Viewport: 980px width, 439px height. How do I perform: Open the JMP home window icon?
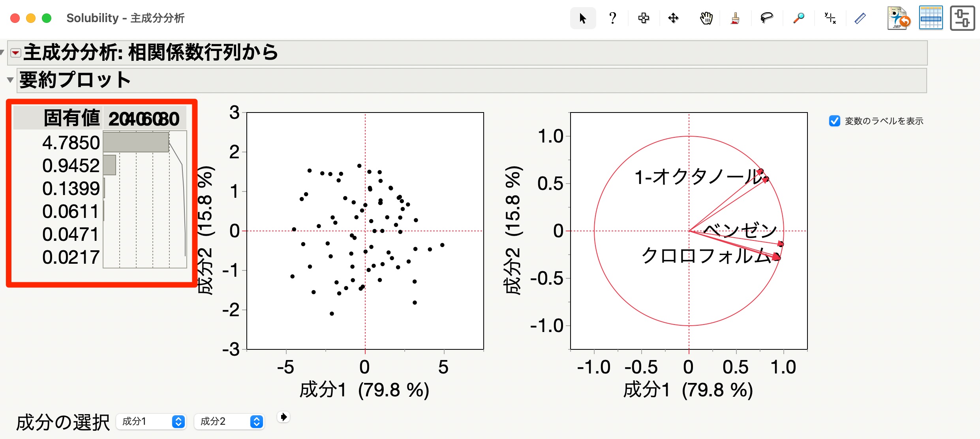(x=899, y=18)
